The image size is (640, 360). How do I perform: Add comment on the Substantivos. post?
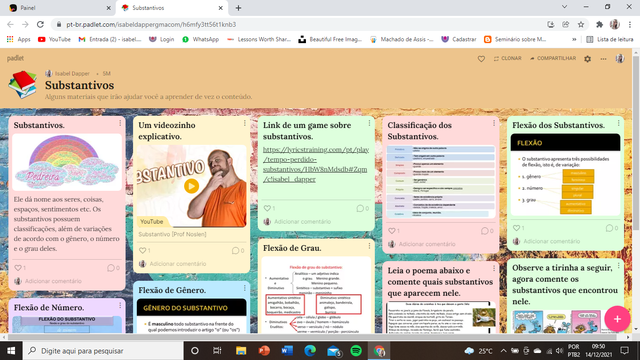click(53, 281)
